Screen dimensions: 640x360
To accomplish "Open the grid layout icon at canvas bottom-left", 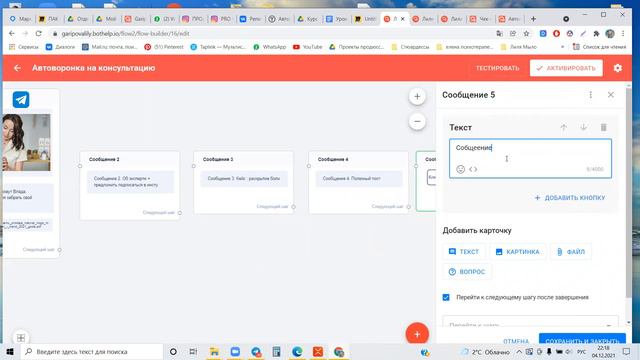I will tap(21, 338).
